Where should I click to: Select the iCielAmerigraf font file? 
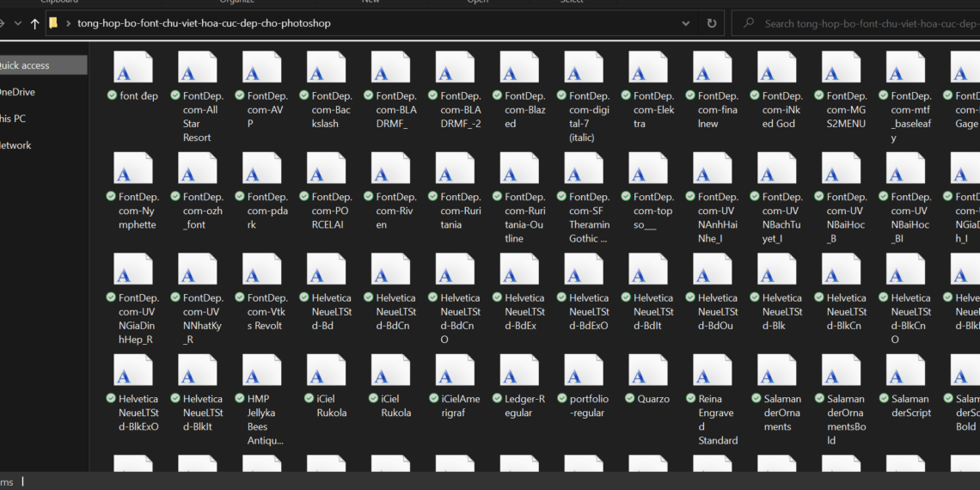point(455,370)
